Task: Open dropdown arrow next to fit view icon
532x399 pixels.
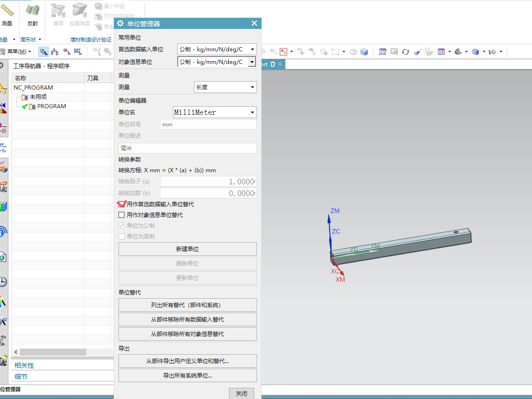Action: [449, 52]
